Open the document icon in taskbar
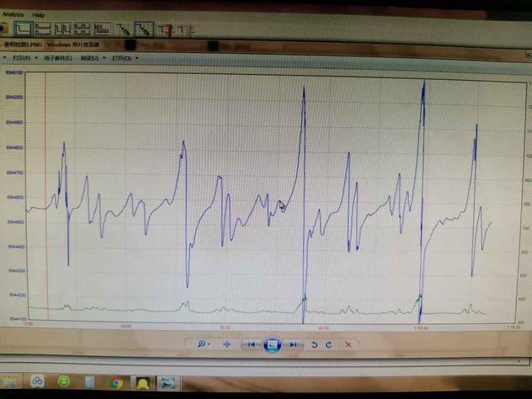Viewport: 532px width, 399px height. [x=90, y=382]
